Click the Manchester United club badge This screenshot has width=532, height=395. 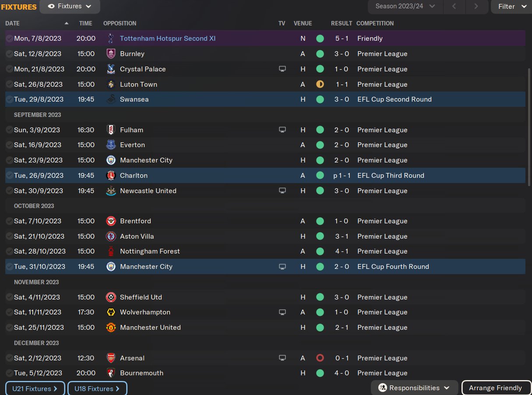point(111,328)
